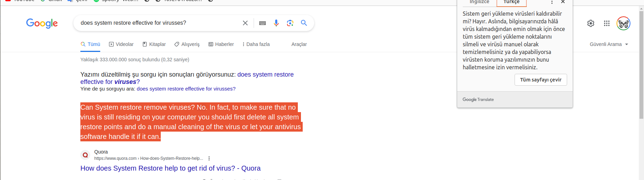Start voice search with microphone icon
Image resolution: width=644 pixels, height=180 pixels.
pos(276,23)
